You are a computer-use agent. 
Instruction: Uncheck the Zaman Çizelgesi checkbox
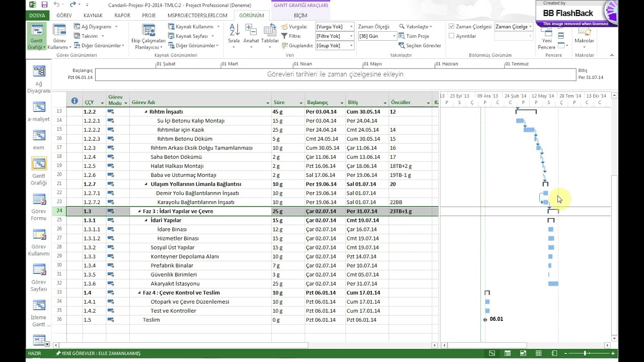coord(452,27)
